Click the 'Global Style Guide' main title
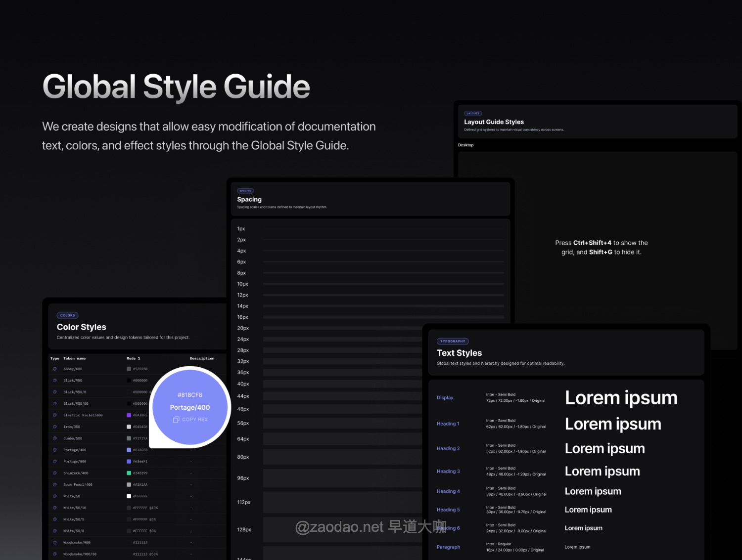 (177, 87)
